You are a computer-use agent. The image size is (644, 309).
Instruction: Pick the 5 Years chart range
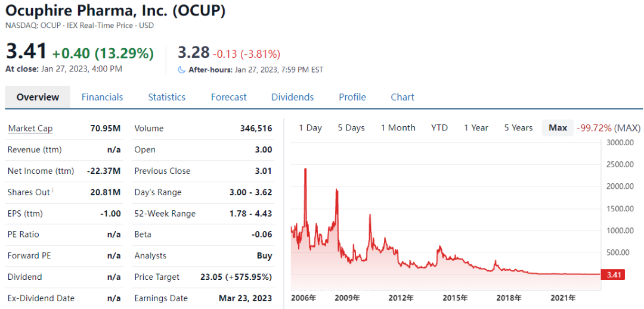518,127
